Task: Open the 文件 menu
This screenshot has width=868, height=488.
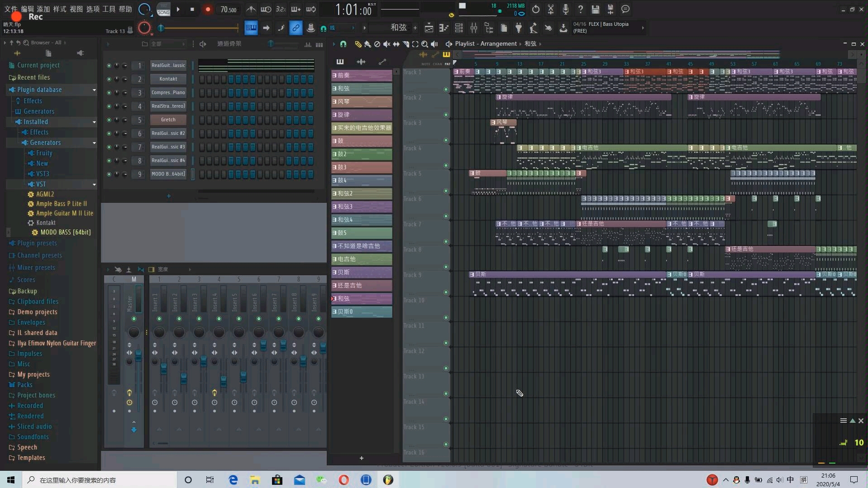Action: [11, 9]
